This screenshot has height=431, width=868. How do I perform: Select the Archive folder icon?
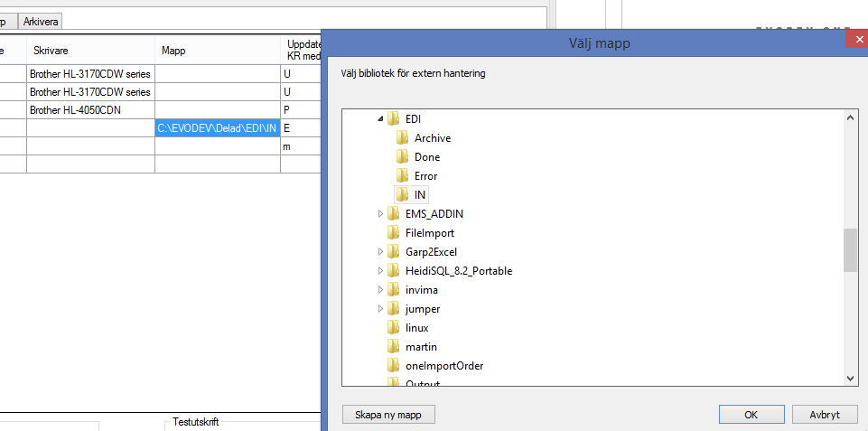(403, 138)
